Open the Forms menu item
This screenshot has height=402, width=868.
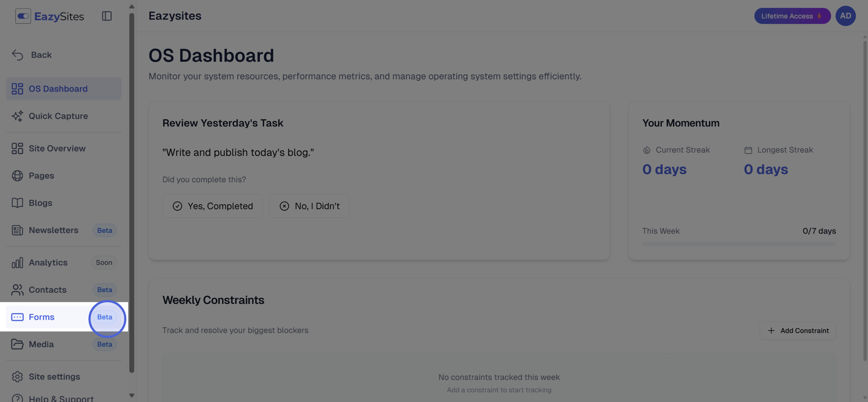pyautogui.click(x=64, y=317)
